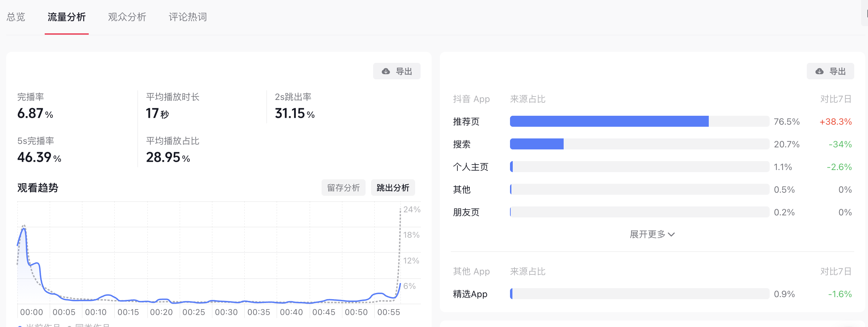868x327 pixels.
Task: Click the 观看趋势 chart heading
Action: tap(38, 188)
